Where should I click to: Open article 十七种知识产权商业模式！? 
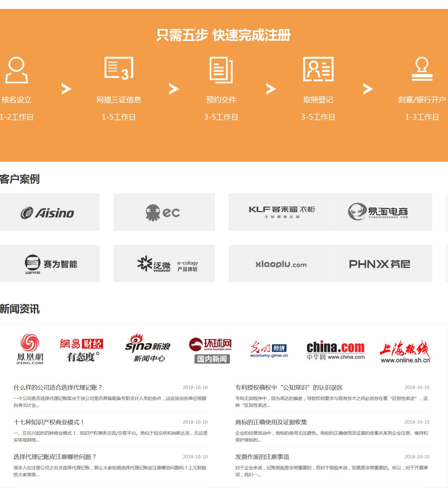pyautogui.click(x=49, y=422)
